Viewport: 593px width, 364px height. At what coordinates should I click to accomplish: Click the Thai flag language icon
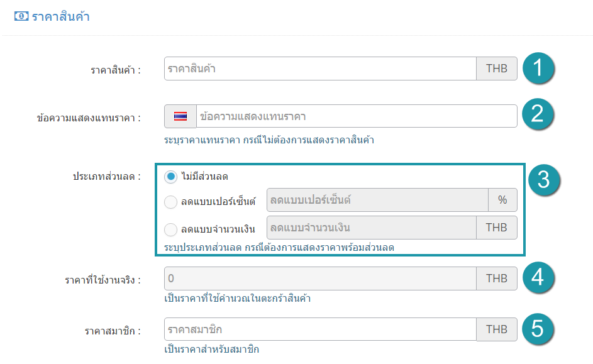pyautogui.click(x=180, y=116)
